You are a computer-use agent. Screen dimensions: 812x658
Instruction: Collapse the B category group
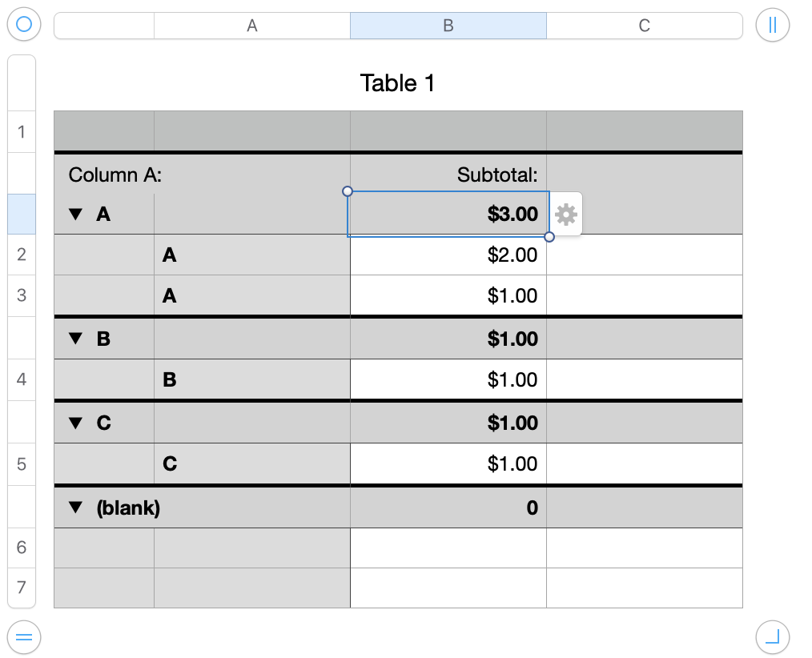(76, 339)
